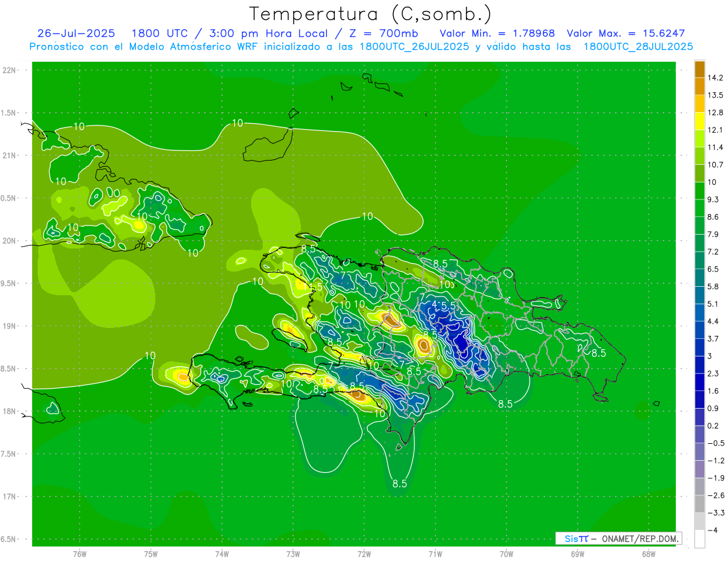The width and height of the screenshot is (728, 562).
Task: Pick the white legend swatch below -4
Action: point(699,539)
